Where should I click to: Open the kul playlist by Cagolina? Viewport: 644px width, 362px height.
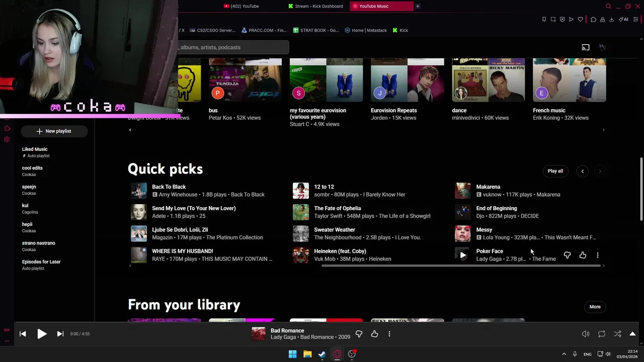(x=54, y=209)
